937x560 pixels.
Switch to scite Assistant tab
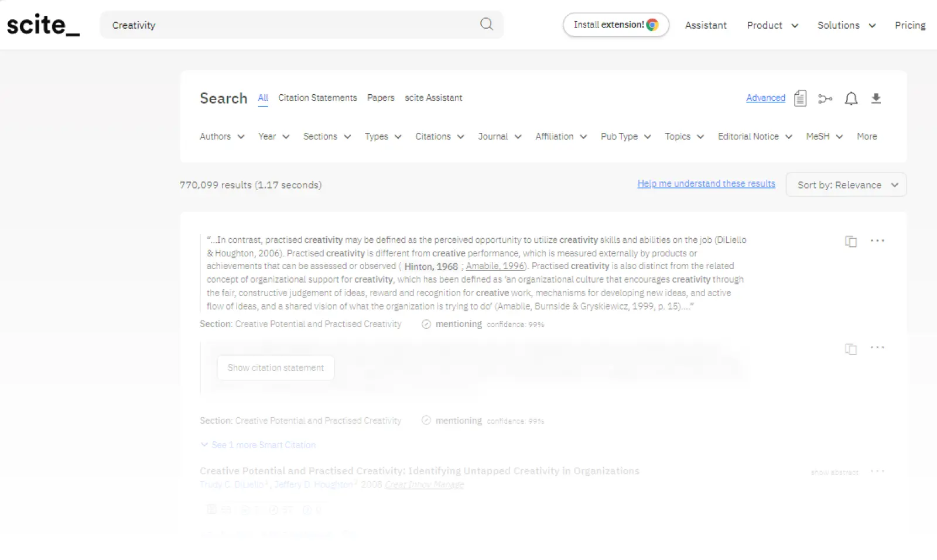point(433,98)
